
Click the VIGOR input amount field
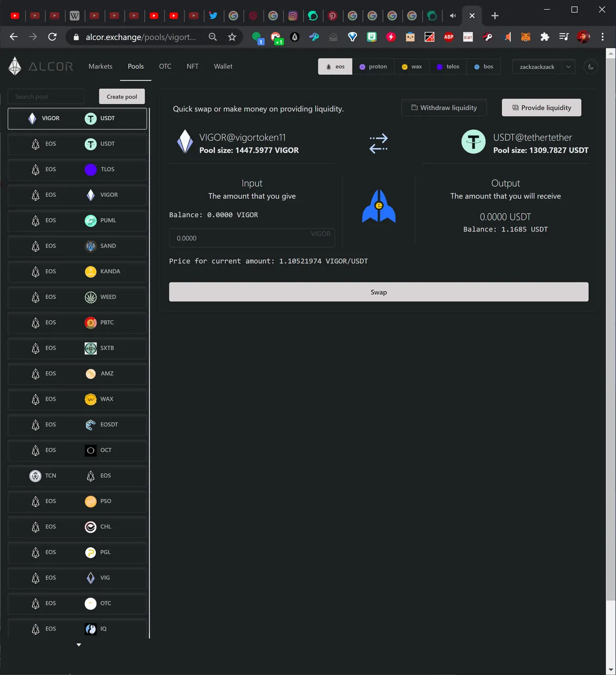[252, 238]
